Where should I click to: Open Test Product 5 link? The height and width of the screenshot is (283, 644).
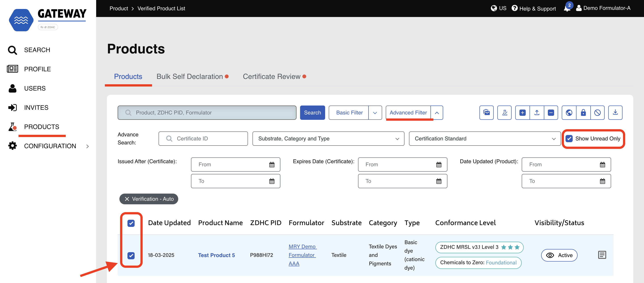pyautogui.click(x=216, y=255)
